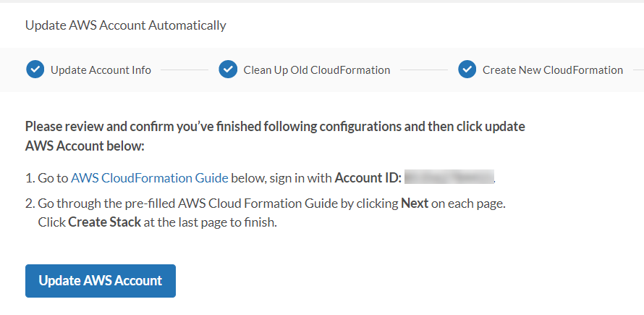Click the bold Create Stack text
The image size is (644, 315).
click(x=104, y=222)
